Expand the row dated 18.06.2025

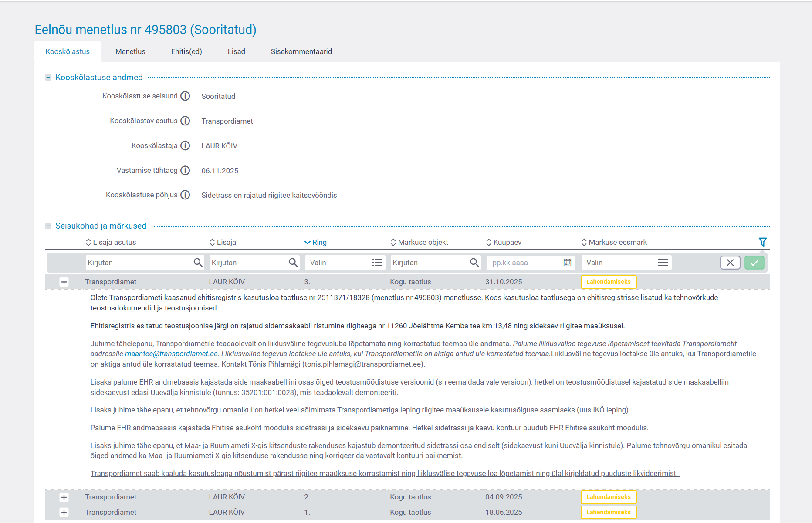pyautogui.click(x=64, y=513)
